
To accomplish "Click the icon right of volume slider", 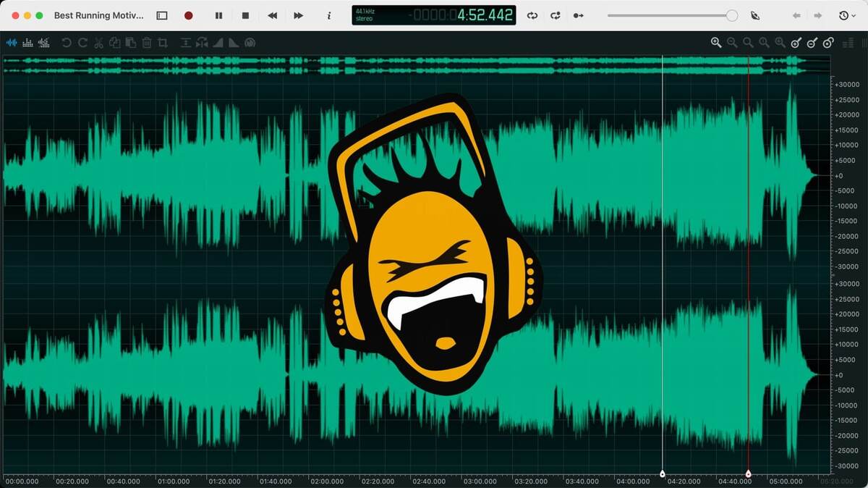I will (756, 15).
